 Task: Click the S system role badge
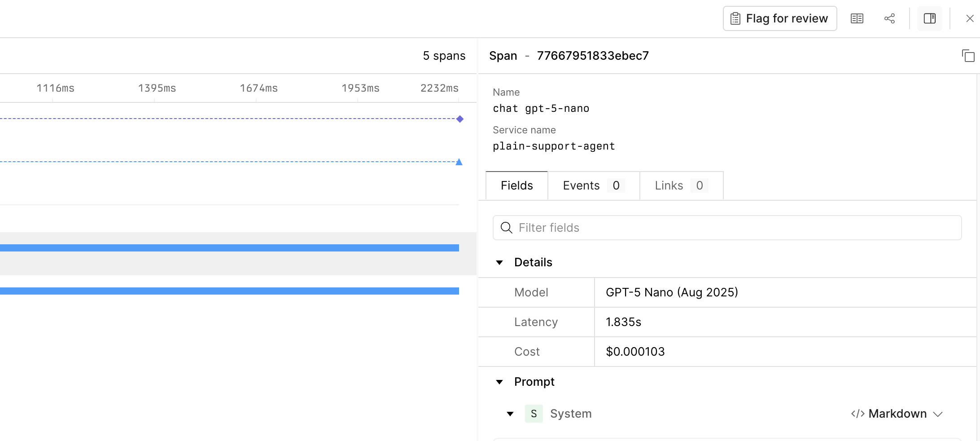pyautogui.click(x=534, y=414)
